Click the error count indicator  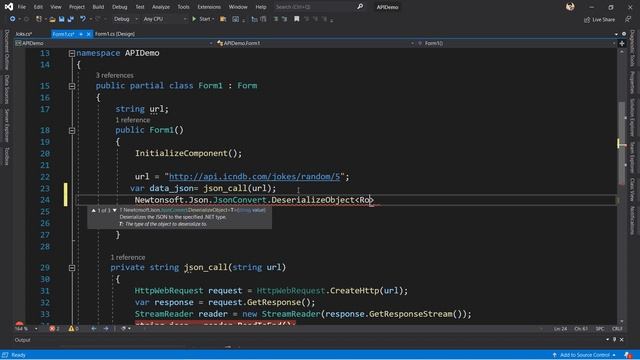[54, 329]
